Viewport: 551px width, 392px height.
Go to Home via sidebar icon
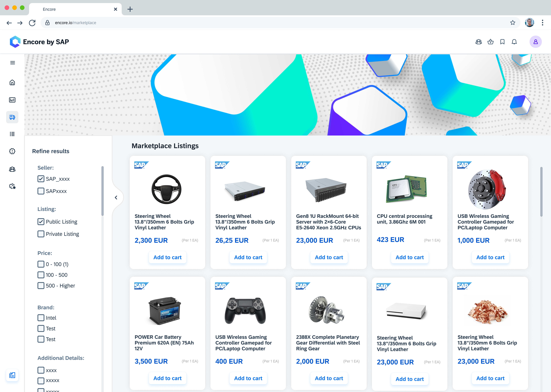[12, 83]
